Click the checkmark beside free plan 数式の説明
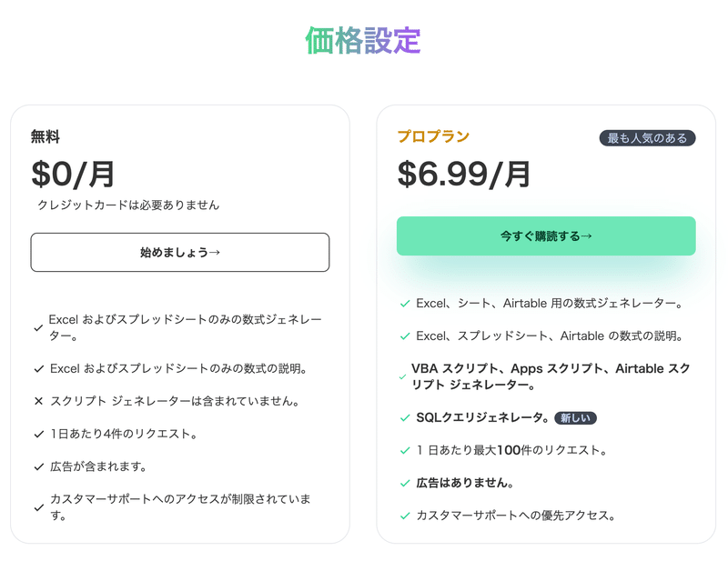The height and width of the screenshot is (561, 728). pos(39,369)
